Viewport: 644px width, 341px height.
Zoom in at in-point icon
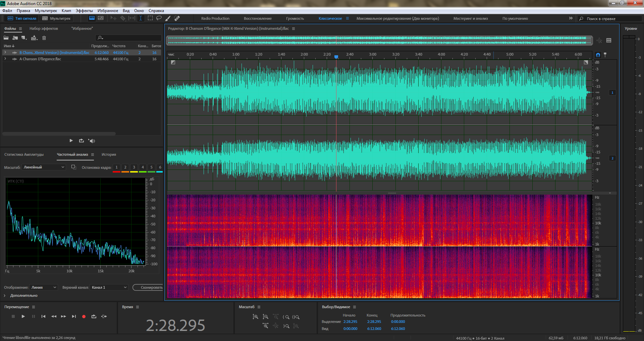pyautogui.click(x=286, y=317)
